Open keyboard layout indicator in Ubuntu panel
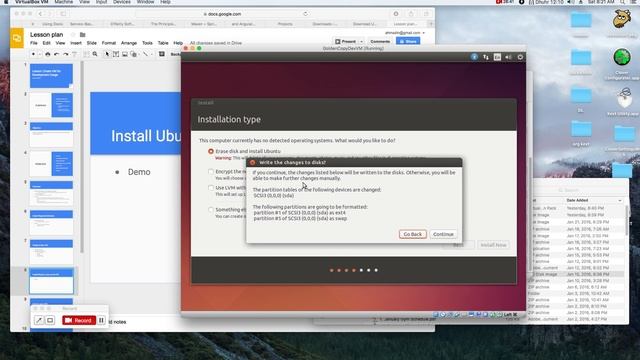640x360 pixels. pyautogui.click(x=497, y=57)
